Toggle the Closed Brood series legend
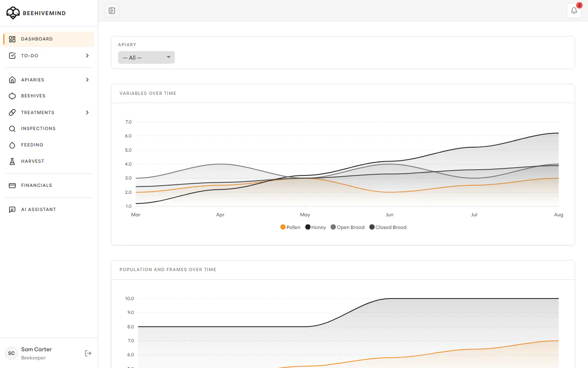Image resolution: width=588 pixels, height=368 pixels. click(x=388, y=227)
